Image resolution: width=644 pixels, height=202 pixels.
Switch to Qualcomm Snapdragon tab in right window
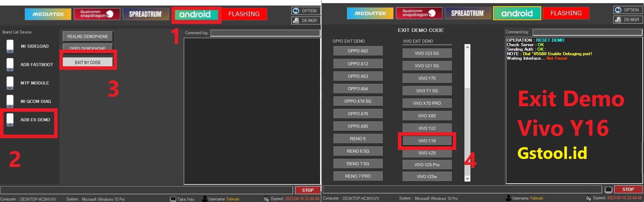click(x=419, y=13)
